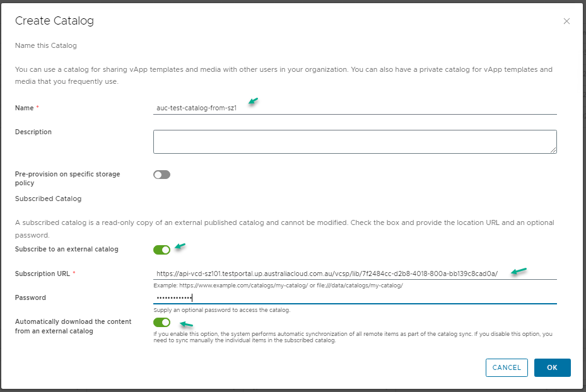Viewport: 586px width, 392px height.
Task: Click inside the Description text area
Action: coord(355,142)
